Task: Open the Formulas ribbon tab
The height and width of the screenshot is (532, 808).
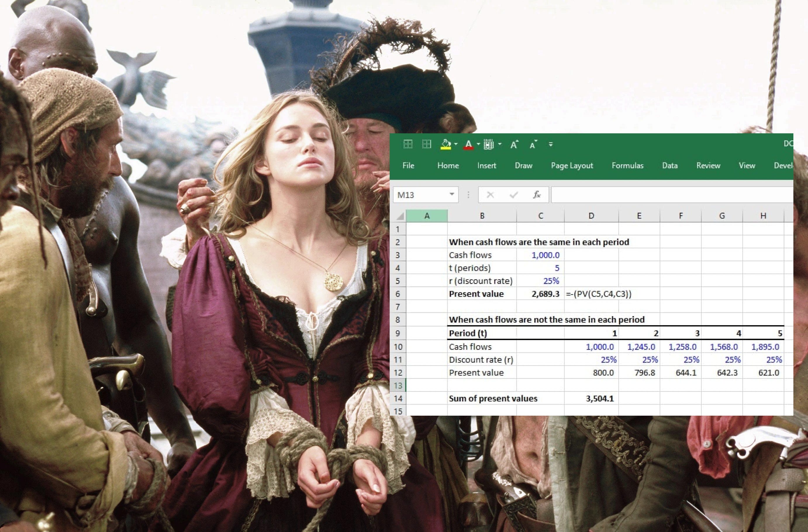Action: tap(627, 166)
